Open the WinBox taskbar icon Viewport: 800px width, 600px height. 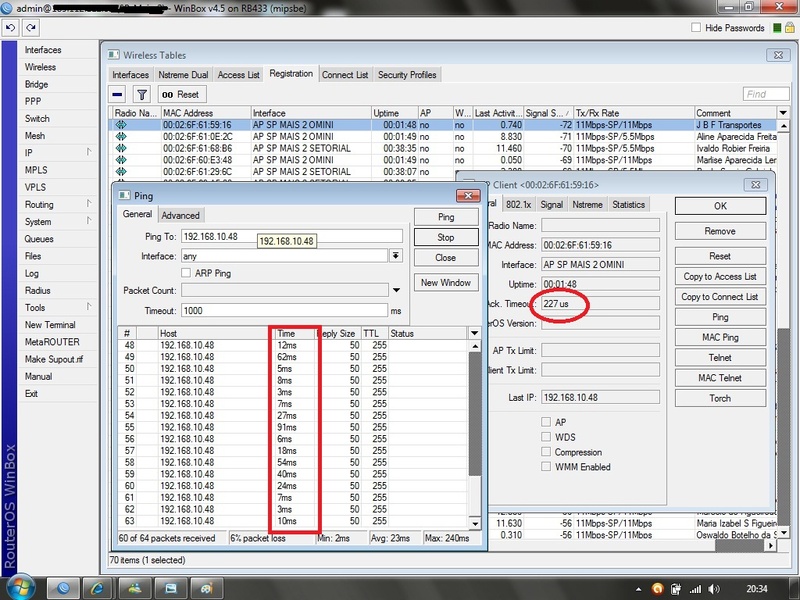[63, 588]
